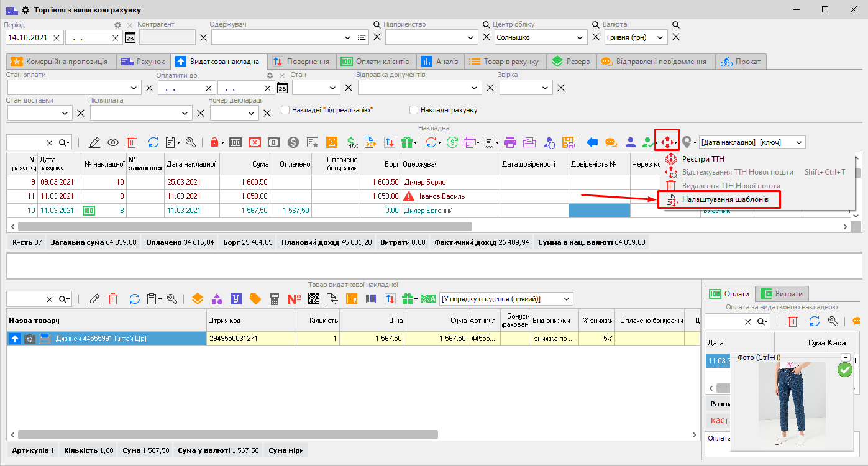The width and height of the screenshot is (868, 466).
Task: Click the red lock icon in invoice toolbar
Action: (x=214, y=142)
